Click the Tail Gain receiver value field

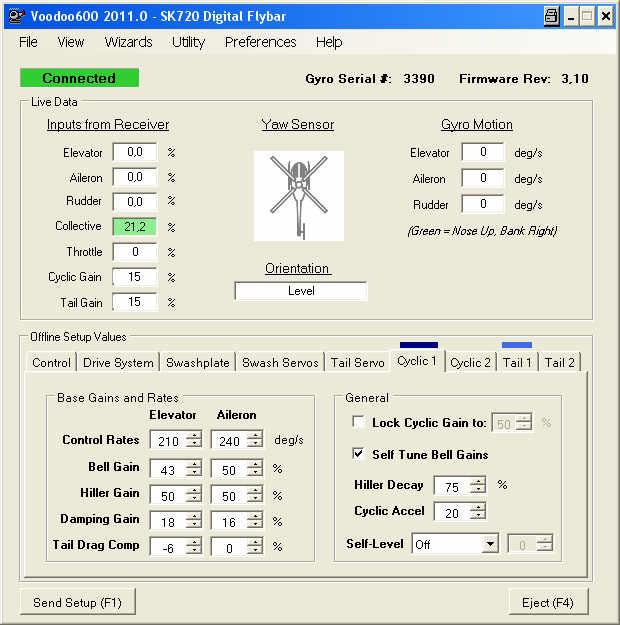(135, 302)
